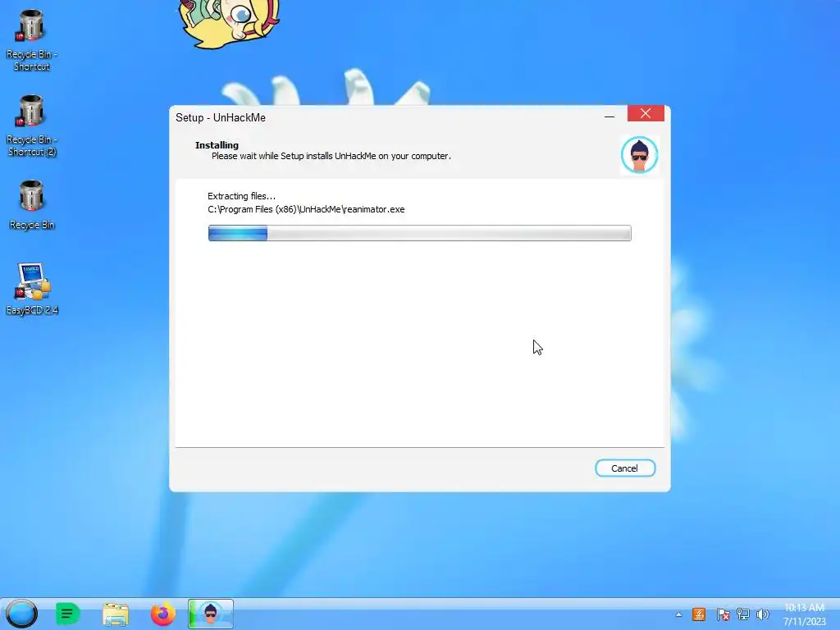Click the reanimator.exe file path text
This screenshot has width=840, height=630.
click(x=306, y=209)
